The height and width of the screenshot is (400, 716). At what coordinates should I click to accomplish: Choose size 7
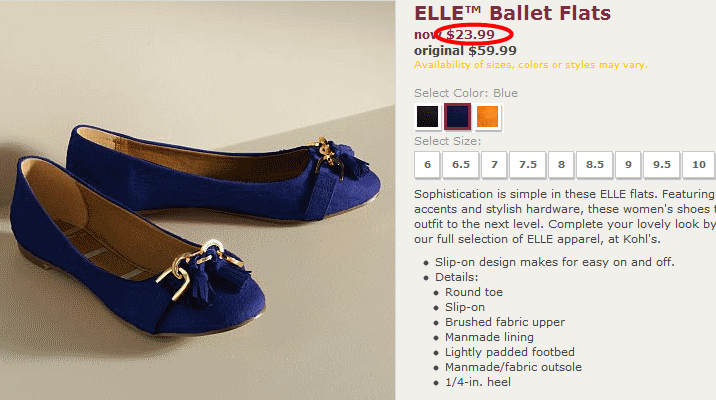click(494, 164)
